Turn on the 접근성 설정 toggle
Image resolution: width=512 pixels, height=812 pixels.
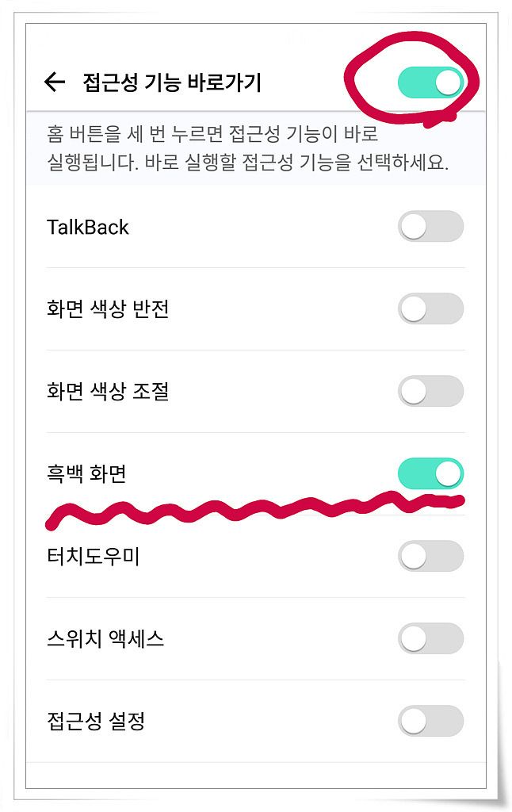[430, 721]
